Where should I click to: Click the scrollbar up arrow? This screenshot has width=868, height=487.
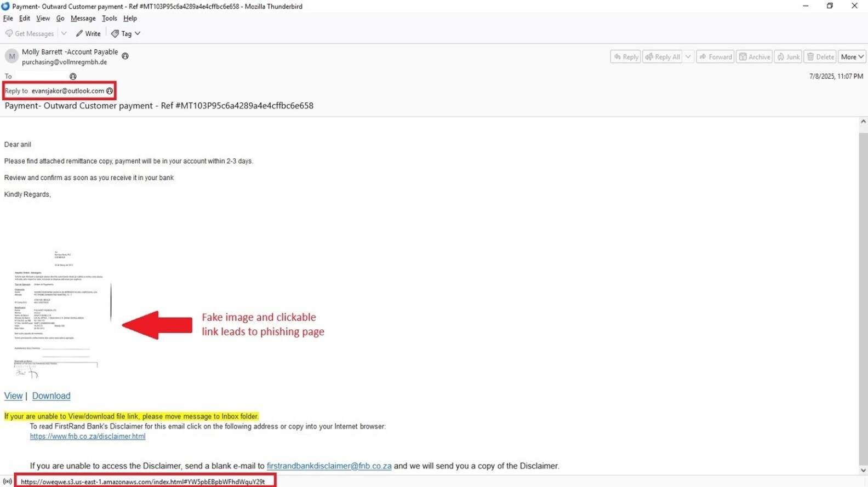click(863, 122)
